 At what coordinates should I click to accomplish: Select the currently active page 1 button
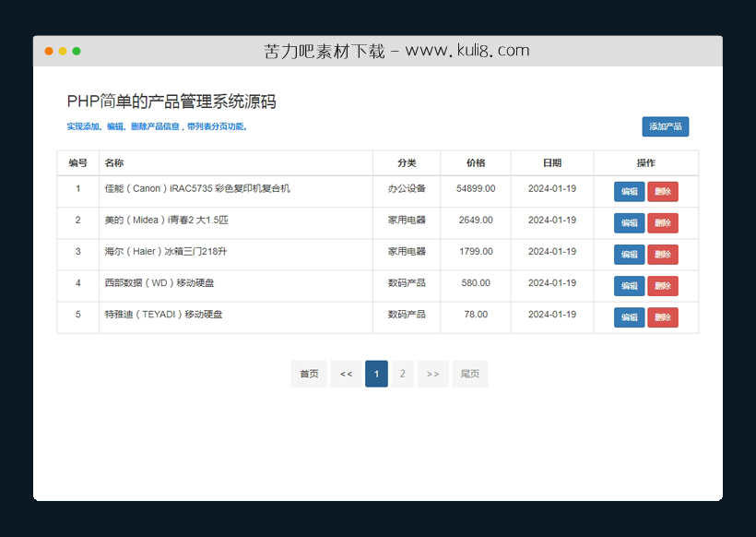[375, 374]
